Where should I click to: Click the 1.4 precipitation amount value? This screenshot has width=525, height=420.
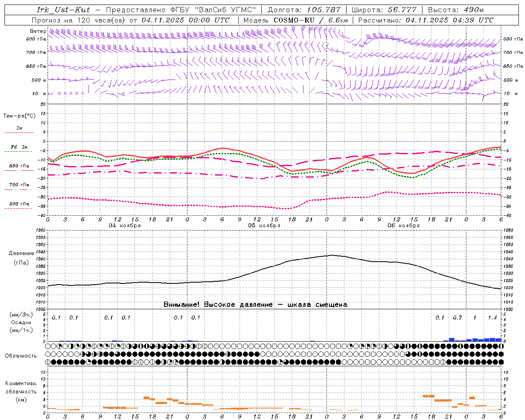pyautogui.click(x=492, y=318)
